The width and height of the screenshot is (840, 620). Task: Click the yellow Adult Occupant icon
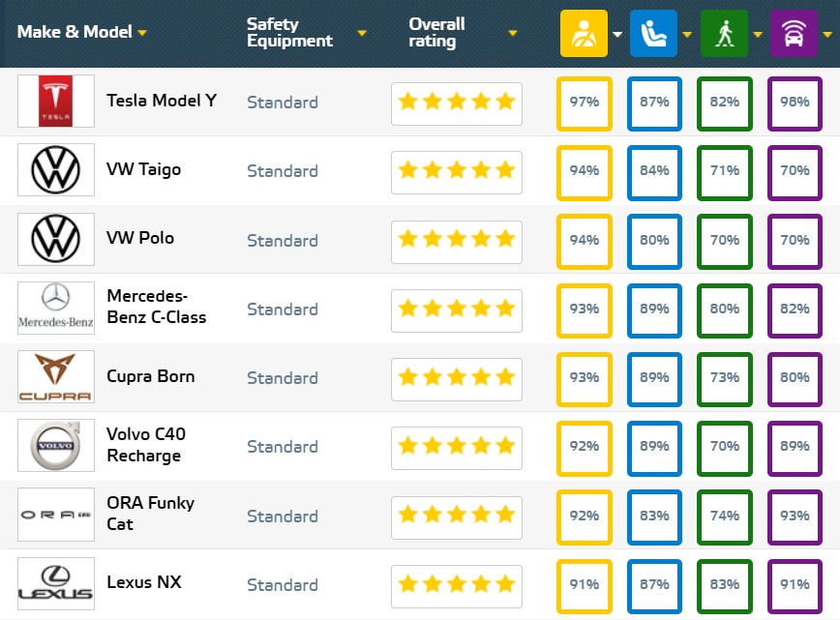click(x=584, y=34)
